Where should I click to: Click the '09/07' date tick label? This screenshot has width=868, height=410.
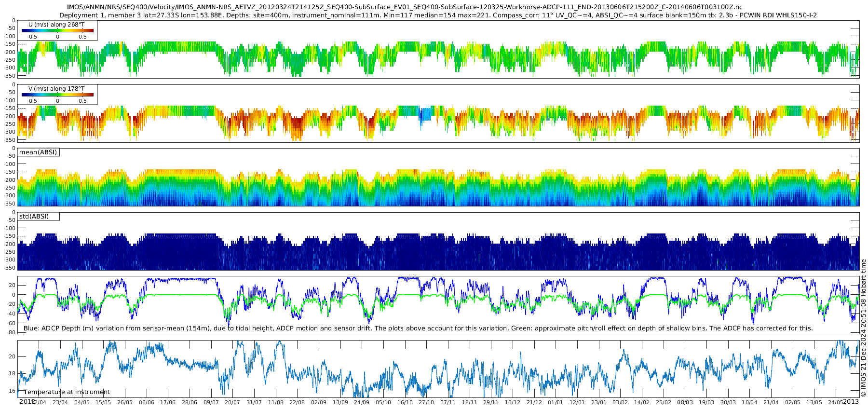pyautogui.click(x=211, y=402)
